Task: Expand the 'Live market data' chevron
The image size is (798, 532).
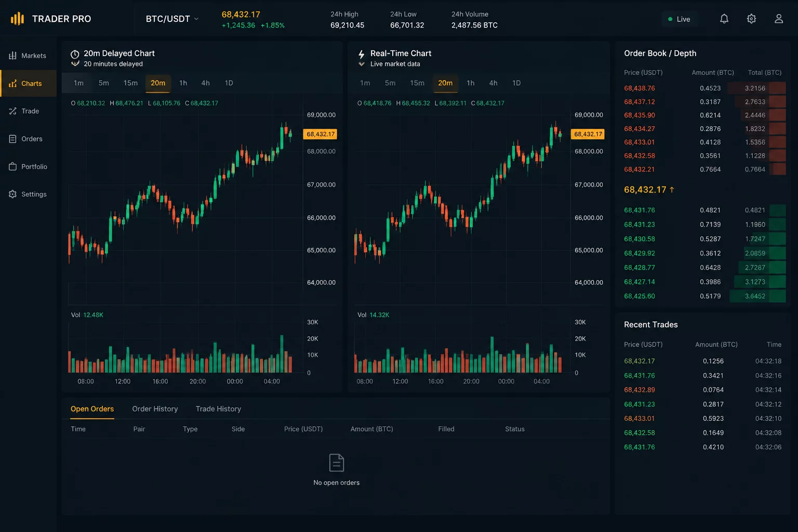Action: [x=362, y=64]
